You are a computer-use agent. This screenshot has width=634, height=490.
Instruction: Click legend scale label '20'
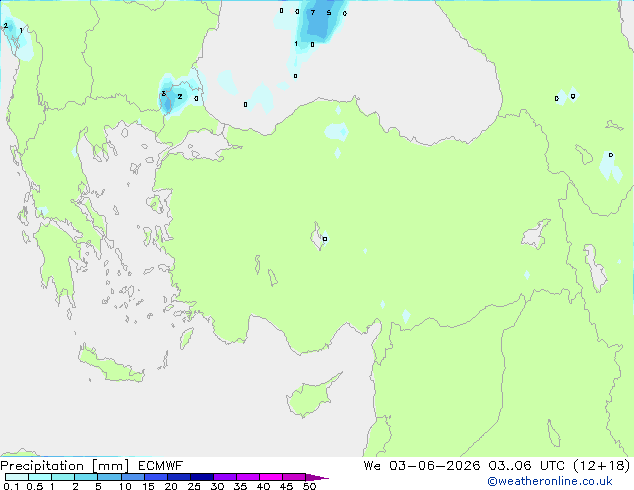[x=171, y=486]
